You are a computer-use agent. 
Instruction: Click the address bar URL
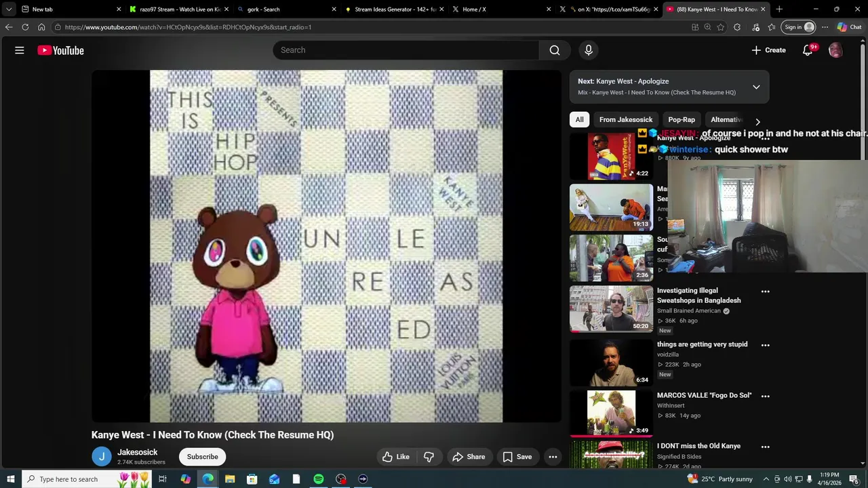[188, 27]
